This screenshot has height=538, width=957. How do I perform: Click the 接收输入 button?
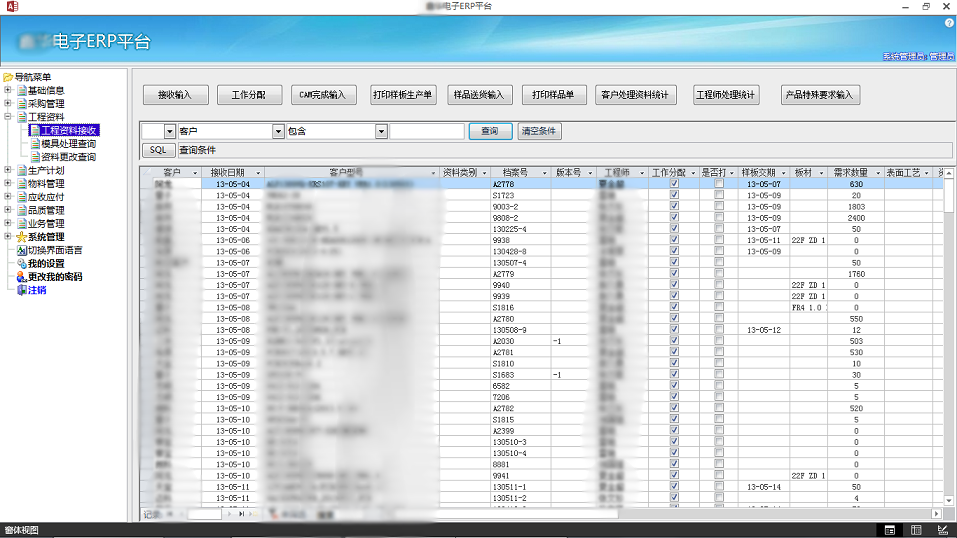click(176, 95)
